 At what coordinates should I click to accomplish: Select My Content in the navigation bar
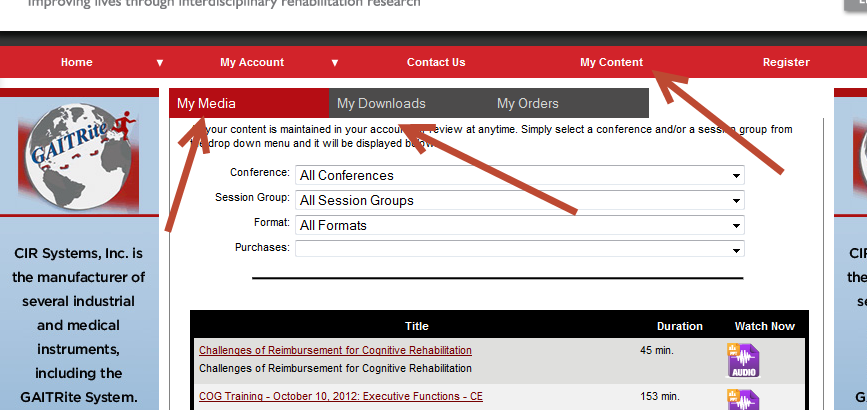point(611,62)
